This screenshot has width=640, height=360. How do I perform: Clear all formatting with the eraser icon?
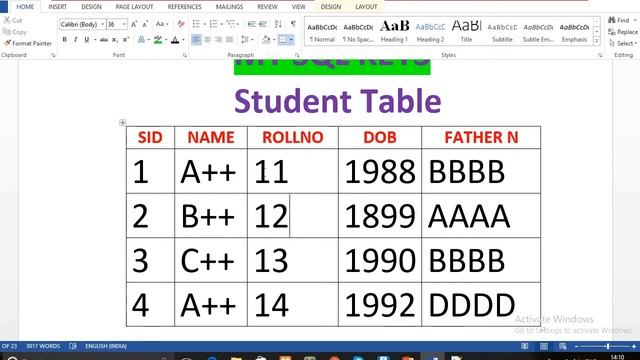pos(181,24)
